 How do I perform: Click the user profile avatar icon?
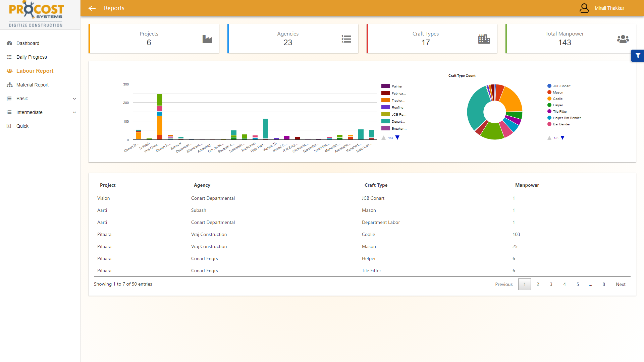click(x=584, y=8)
